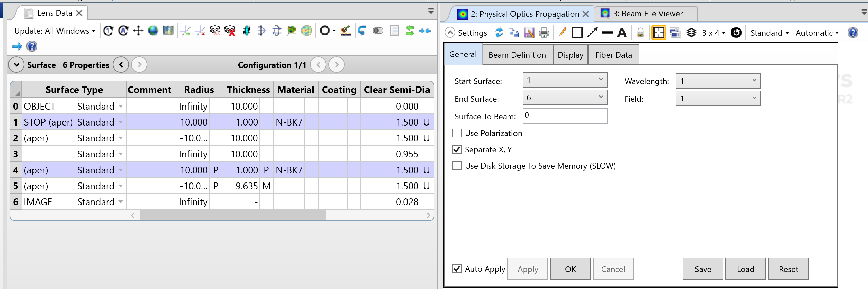Click the Reset button
Screen dimensions: 868x289
789,269
